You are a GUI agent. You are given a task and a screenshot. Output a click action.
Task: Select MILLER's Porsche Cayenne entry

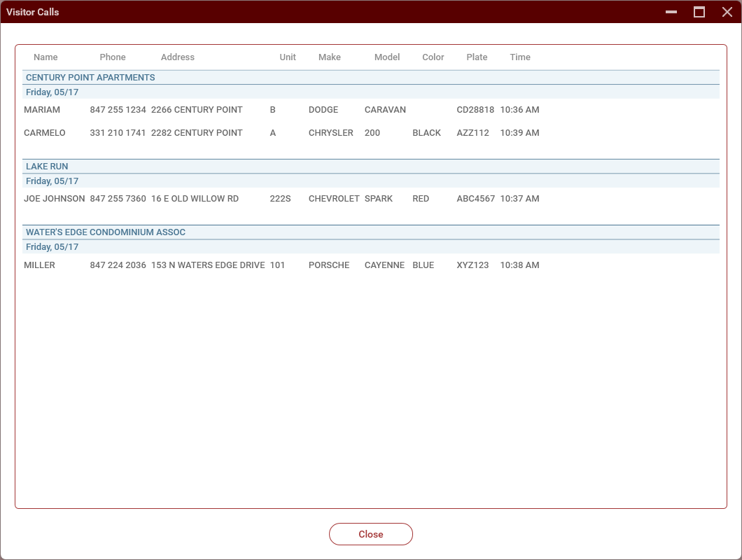click(280, 265)
